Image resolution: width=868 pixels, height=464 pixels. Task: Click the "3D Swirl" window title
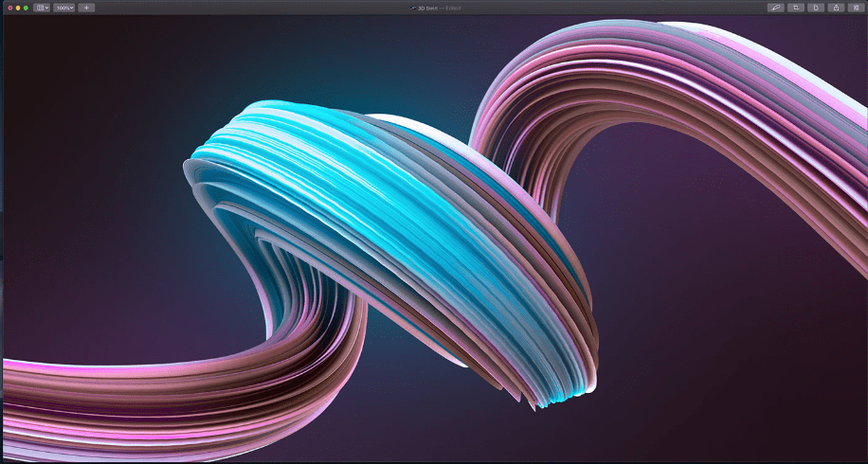click(x=428, y=8)
